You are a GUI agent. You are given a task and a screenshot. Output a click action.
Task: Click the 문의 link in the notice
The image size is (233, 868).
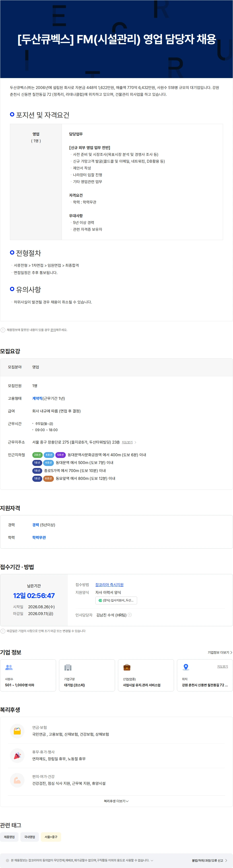pyautogui.click(x=53, y=330)
